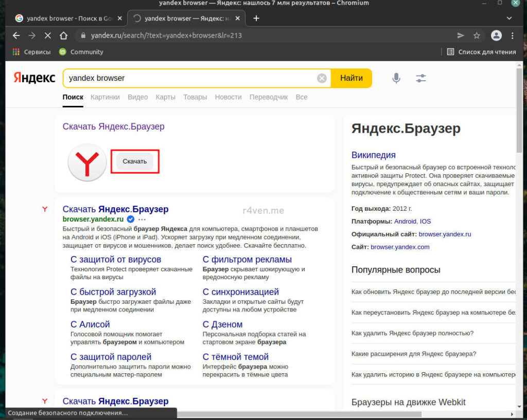Switch to the Новости search tab

228,97
